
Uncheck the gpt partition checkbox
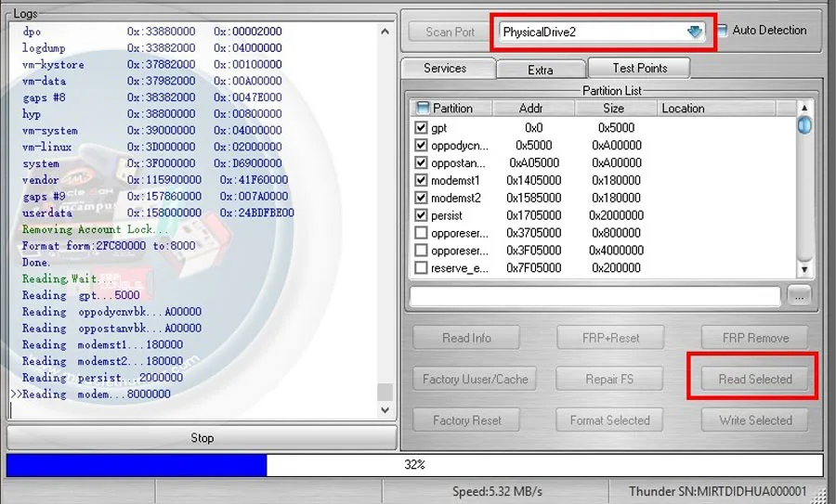pos(421,127)
